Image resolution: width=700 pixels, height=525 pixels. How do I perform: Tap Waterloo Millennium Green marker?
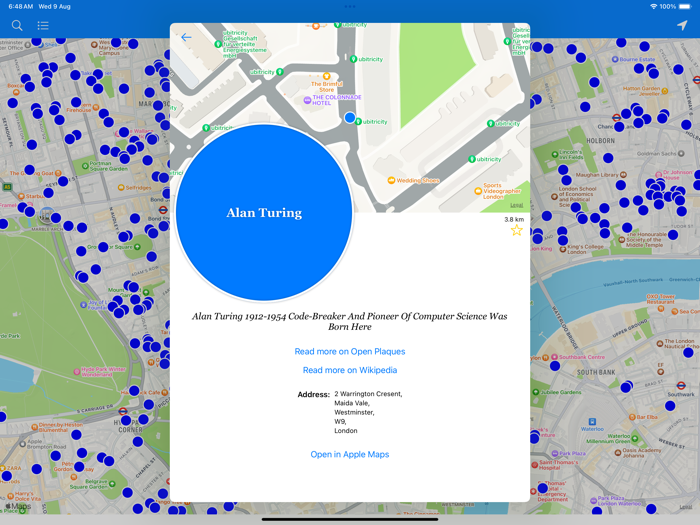(x=635, y=438)
